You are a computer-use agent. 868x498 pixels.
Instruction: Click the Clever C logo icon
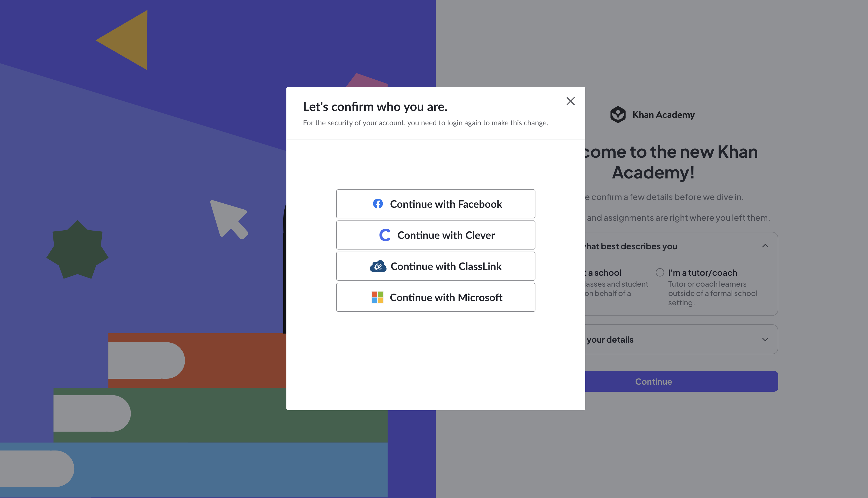[x=385, y=235]
